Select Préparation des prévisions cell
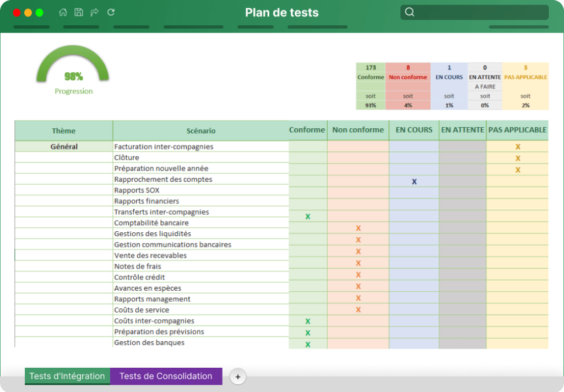The image size is (564, 392). coord(200,331)
